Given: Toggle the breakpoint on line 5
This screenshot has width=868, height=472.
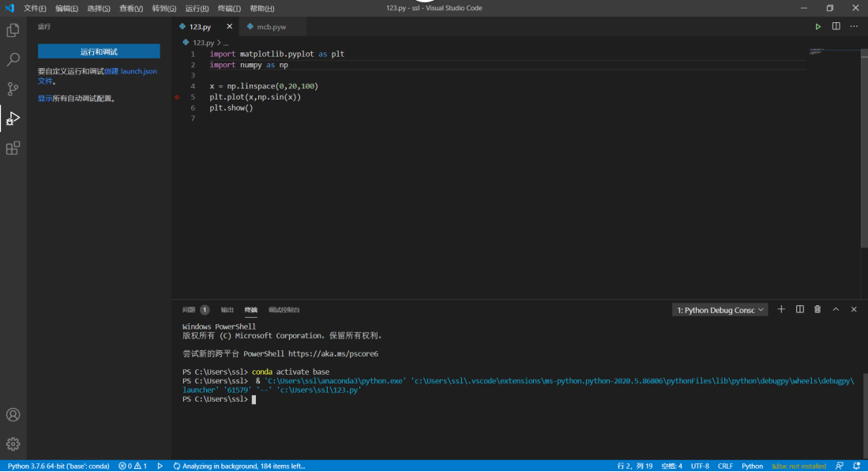Looking at the screenshot, I should pyautogui.click(x=178, y=96).
